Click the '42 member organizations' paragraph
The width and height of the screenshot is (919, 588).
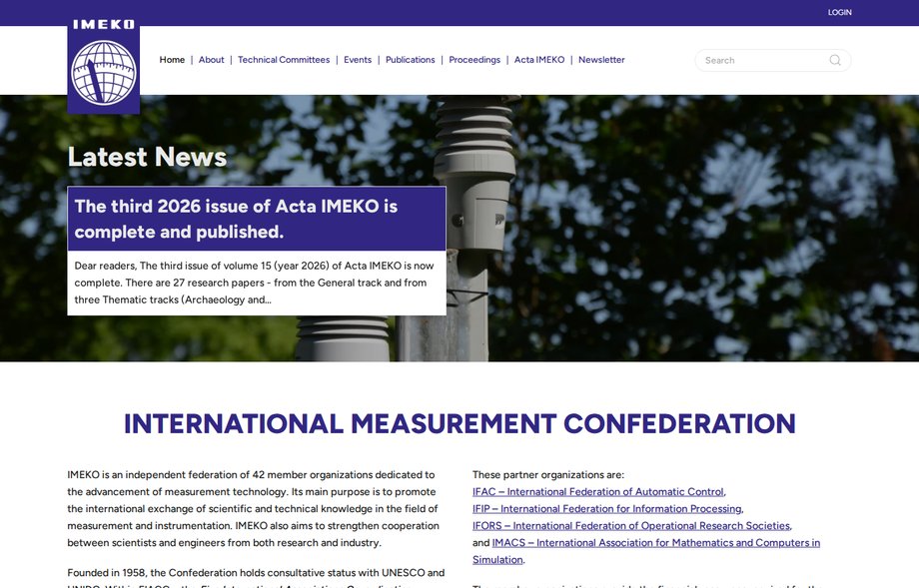click(x=253, y=509)
